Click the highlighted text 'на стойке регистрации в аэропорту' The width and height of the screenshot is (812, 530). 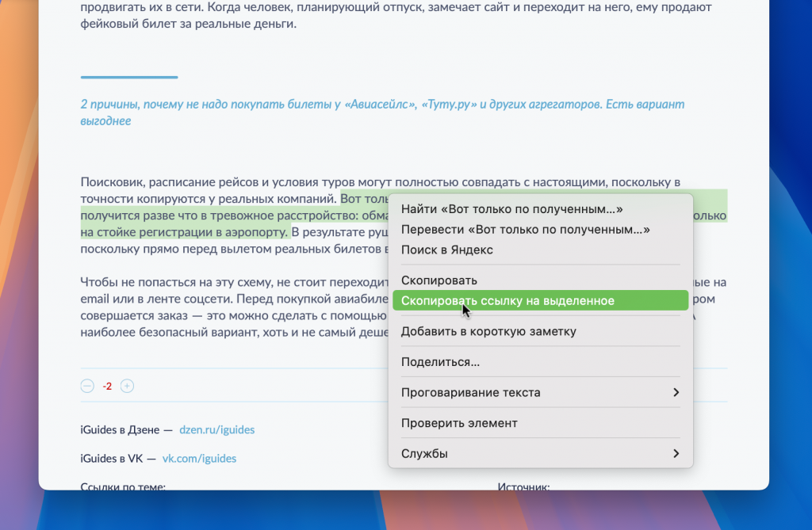[184, 232]
